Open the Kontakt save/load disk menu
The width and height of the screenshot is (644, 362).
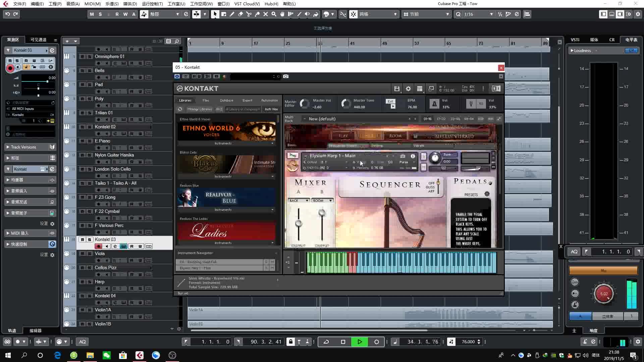pos(397,88)
